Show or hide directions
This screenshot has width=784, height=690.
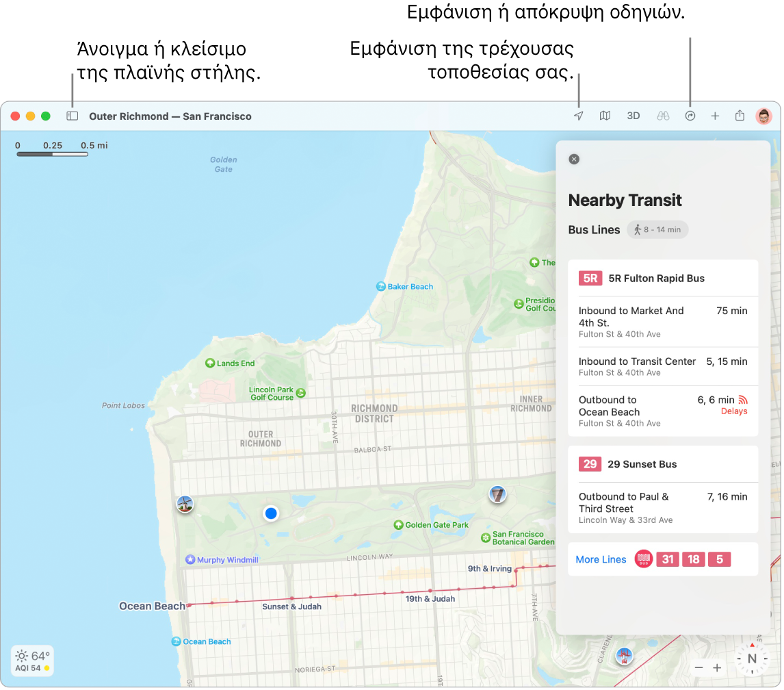point(690,116)
